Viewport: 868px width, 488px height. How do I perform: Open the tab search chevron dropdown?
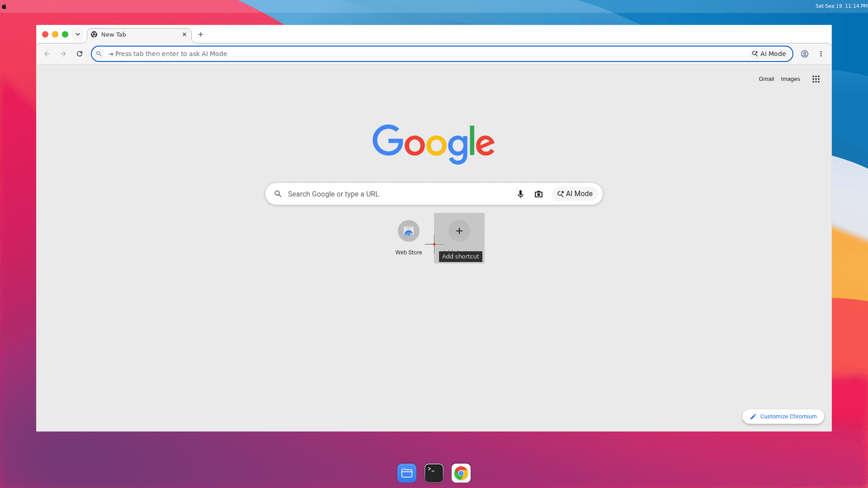[x=78, y=34]
